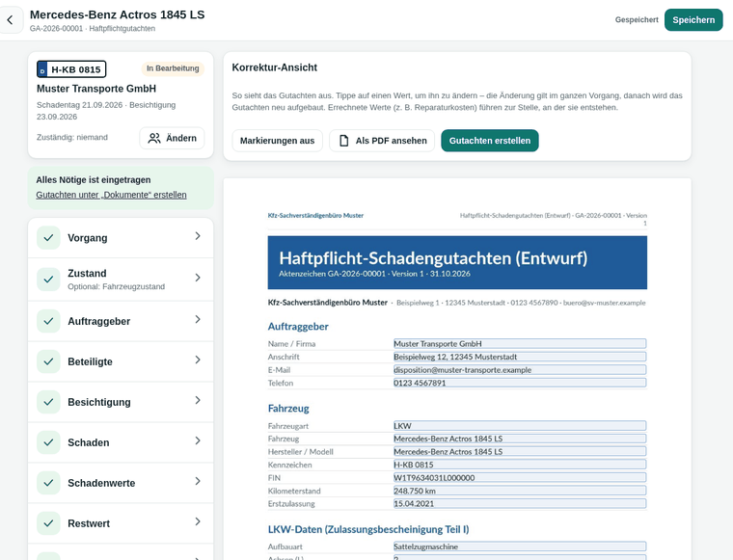Open the Vorgang section
Viewport: 733px width, 560px height.
click(x=121, y=238)
